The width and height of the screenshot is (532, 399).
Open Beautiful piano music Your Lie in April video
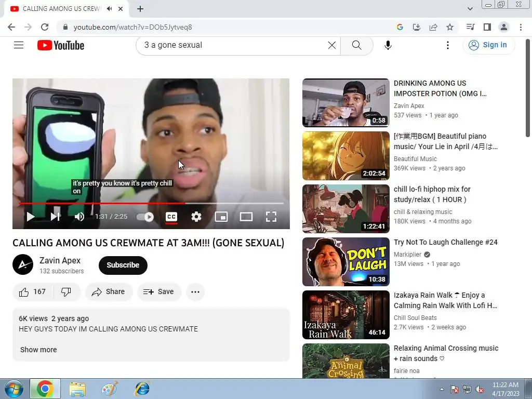(445, 141)
